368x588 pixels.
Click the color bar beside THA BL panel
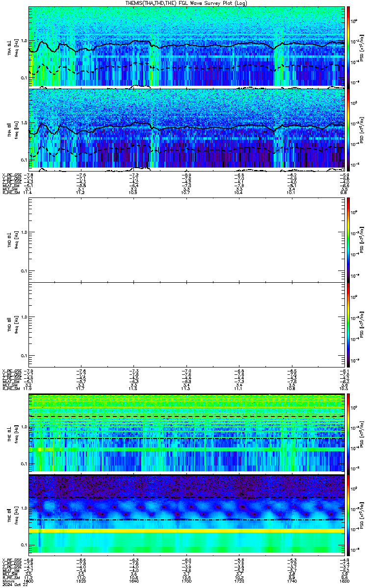pos(348,47)
